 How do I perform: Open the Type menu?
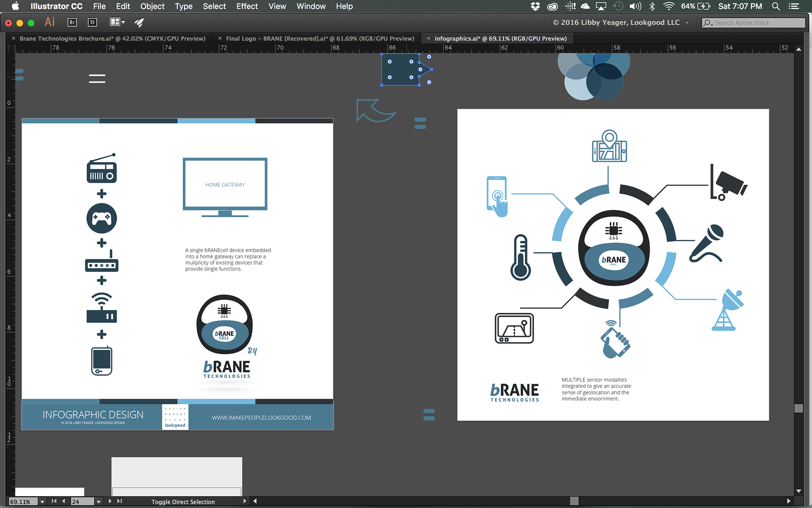point(184,6)
